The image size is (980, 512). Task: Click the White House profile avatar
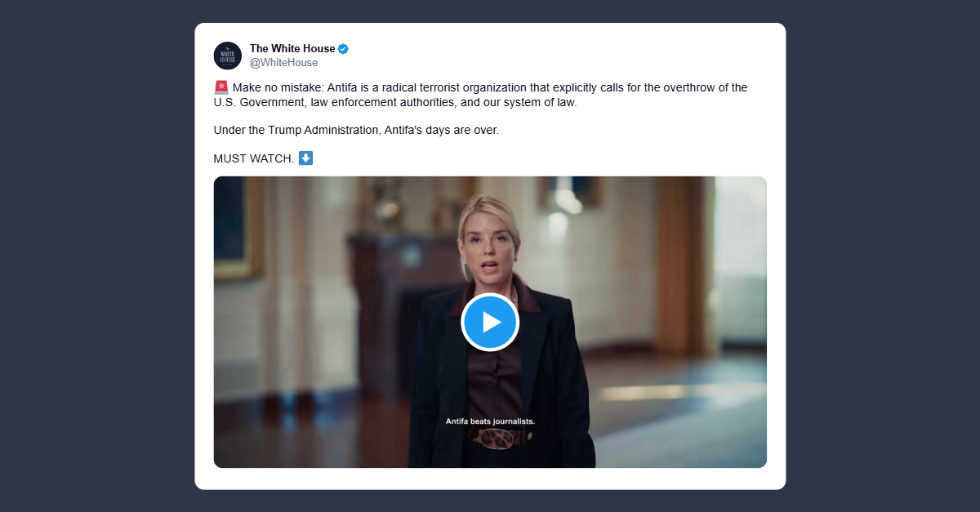228,56
